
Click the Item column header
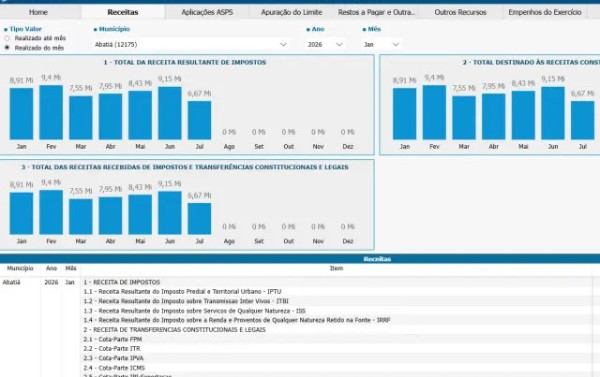pyautogui.click(x=336, y=268)
